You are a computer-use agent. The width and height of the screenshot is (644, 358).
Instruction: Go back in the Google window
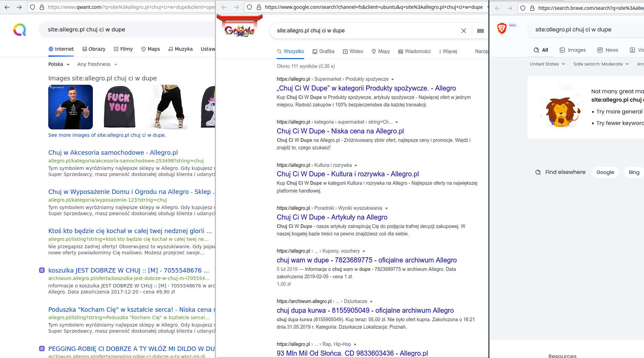pyautogui.click(x=224, y=7)
